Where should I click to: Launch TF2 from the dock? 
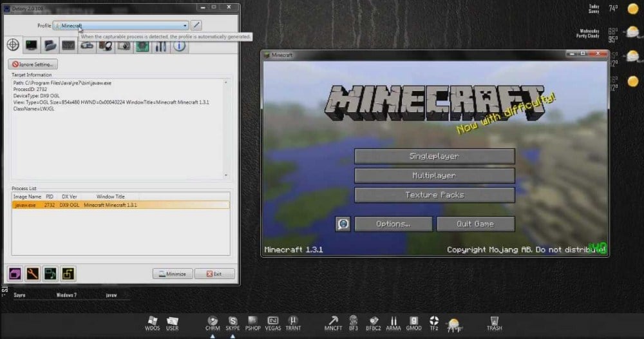(x=434, y=324)
